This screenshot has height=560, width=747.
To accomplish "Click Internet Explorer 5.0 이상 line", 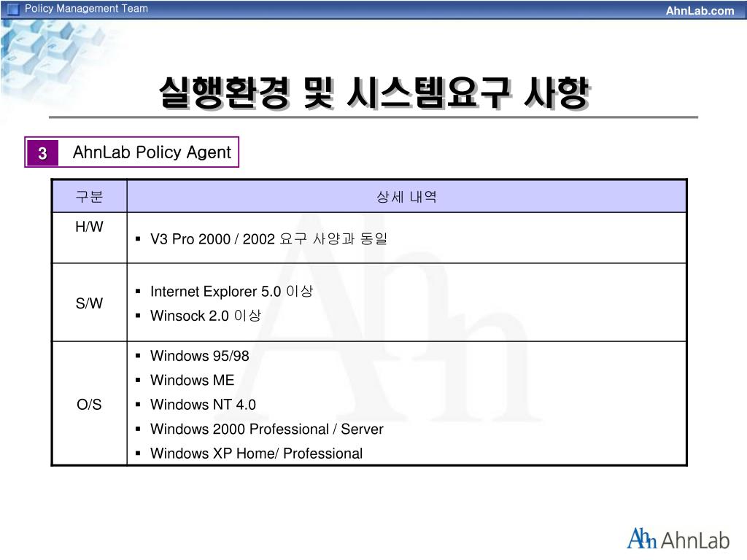I will (x=231, y=292).
